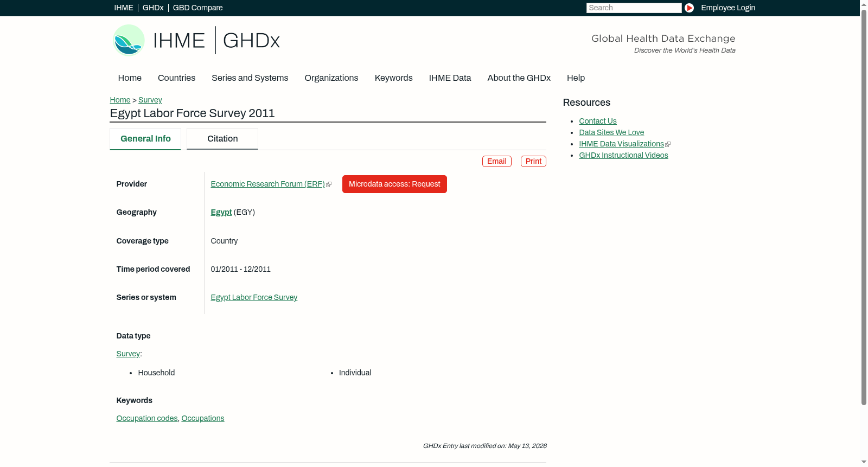Open IHME link in the top bar
The image size is (868, 467).
click(124, 8)
